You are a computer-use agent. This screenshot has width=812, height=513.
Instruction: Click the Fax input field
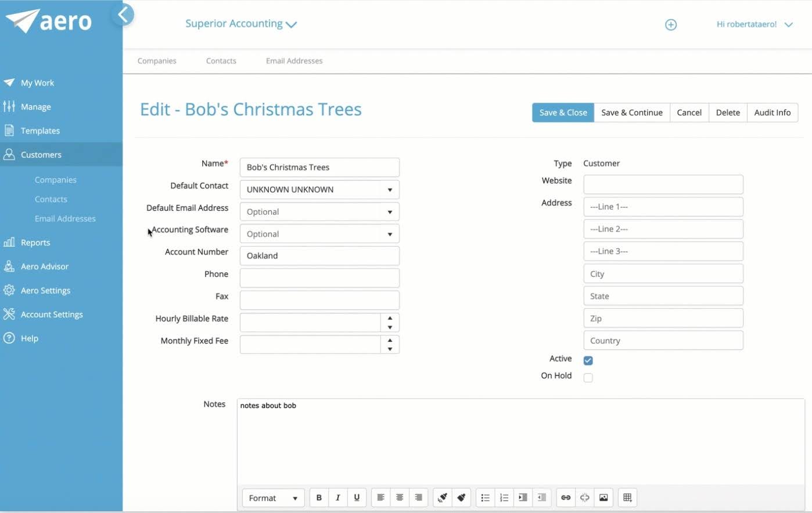(x=319, y=300)
